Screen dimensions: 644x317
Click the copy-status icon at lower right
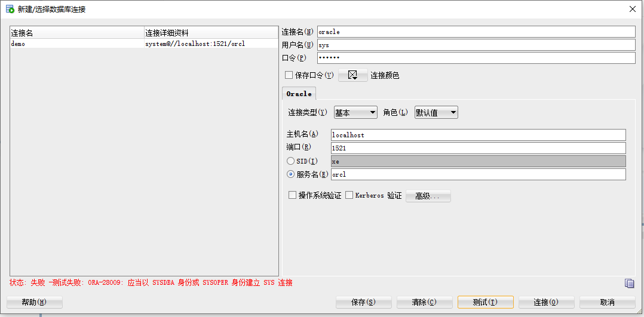pos(629,283)
